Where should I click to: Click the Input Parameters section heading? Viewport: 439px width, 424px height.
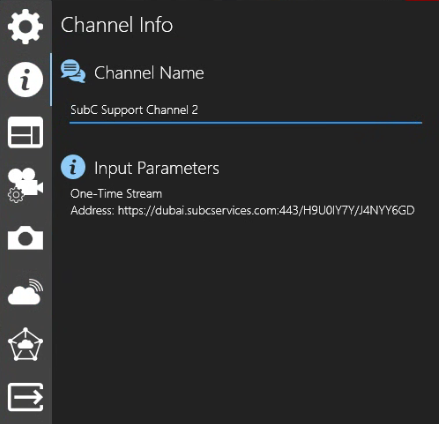157,168
